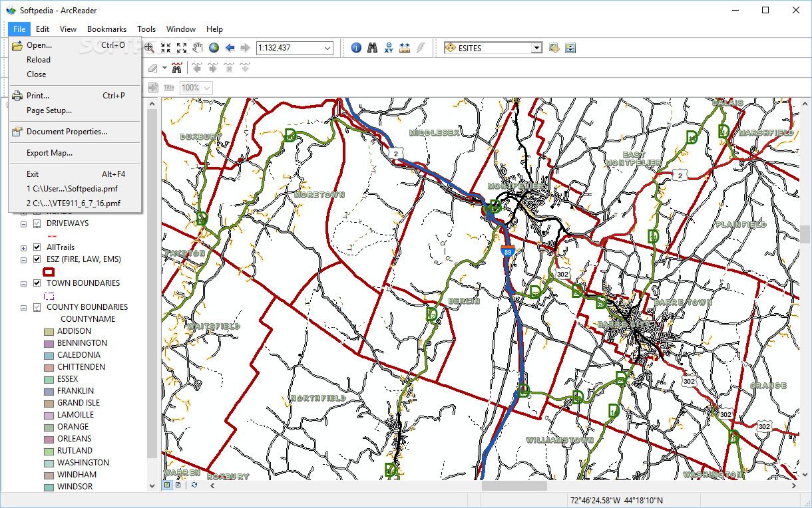Click the table of contents scroll down arrow

tap(152, 487)
